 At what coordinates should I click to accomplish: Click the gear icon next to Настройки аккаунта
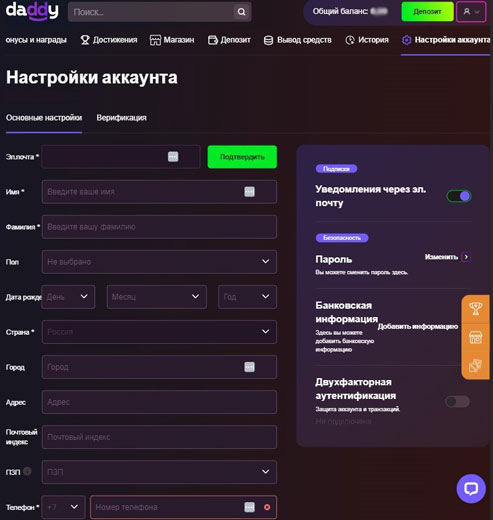[406, 40]
